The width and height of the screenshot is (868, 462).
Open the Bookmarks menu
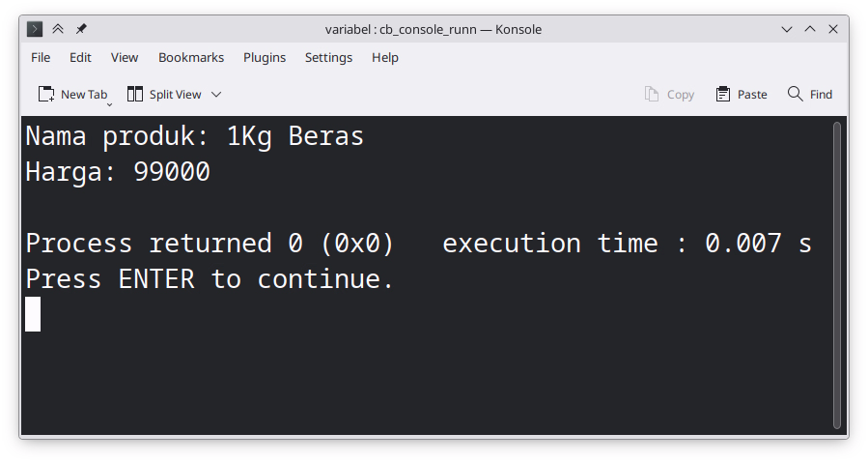(x=191, y=57)
